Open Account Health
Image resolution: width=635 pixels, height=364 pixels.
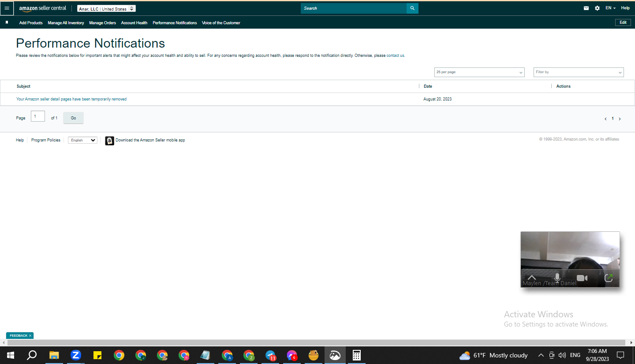(x=134, y=23)
